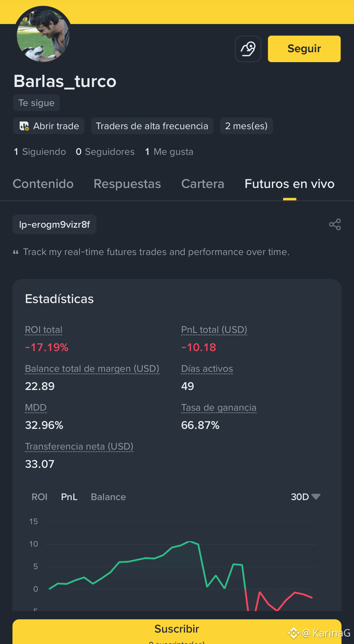Select the PnL chart option
The height and width of the screenshot is (644, 354).
(69, 497)
